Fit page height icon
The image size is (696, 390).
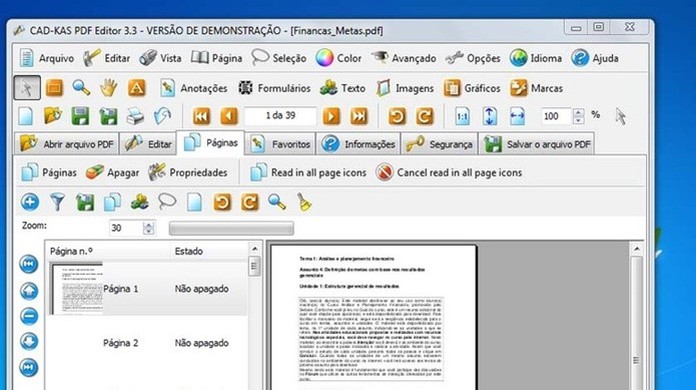click(490, 116)
